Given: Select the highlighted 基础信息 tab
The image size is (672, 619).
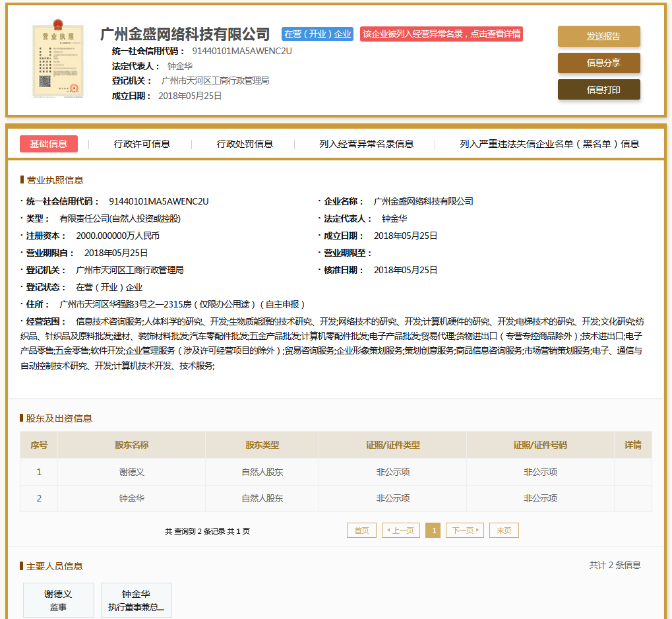Looking at the screenshot, I should point(48,143).
